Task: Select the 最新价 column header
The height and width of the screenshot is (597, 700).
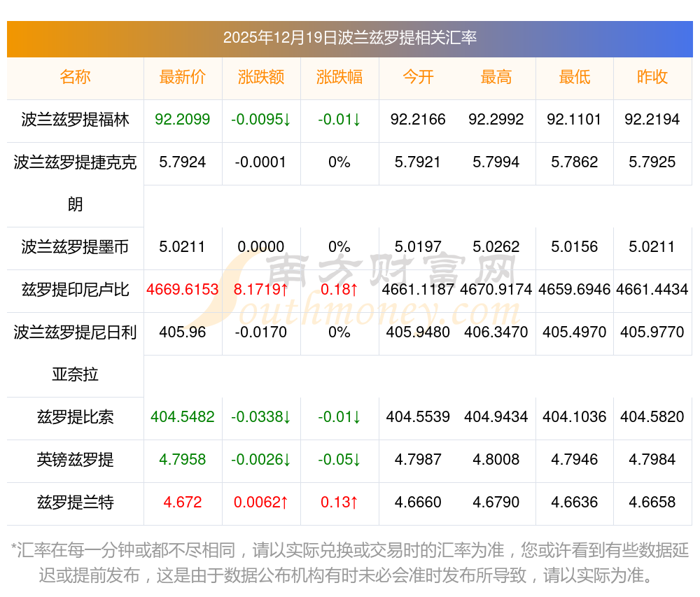Action: click(x=182, y=77)
